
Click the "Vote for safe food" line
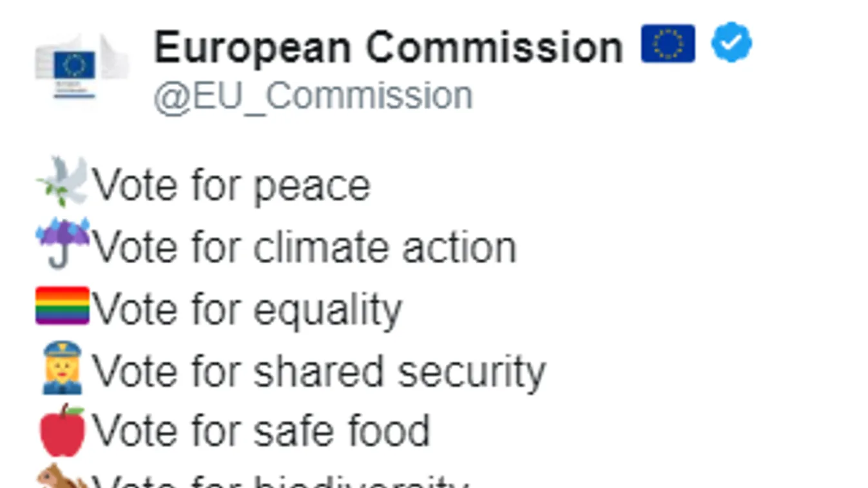[261, 431]
